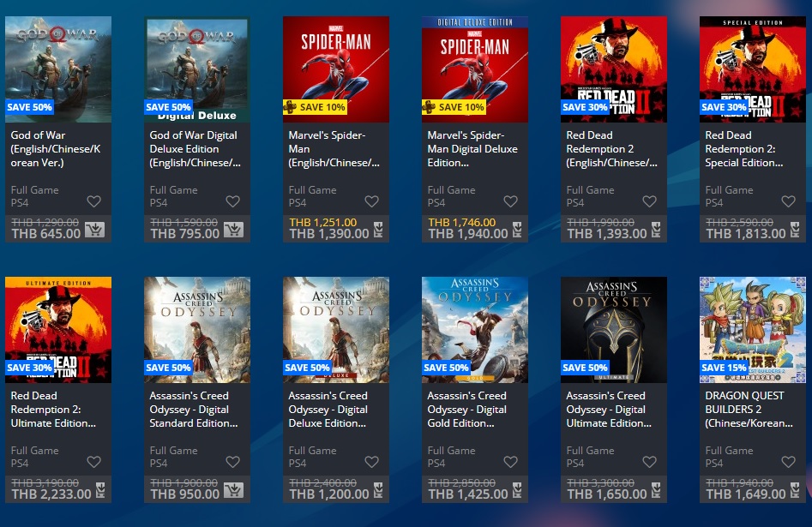Open DRAGON QUEST BUILDERS 2 title link

click(749, 410)
